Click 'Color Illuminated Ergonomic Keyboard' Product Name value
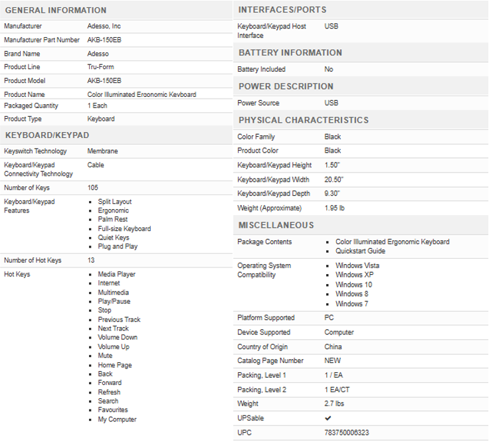 point(142,94)
